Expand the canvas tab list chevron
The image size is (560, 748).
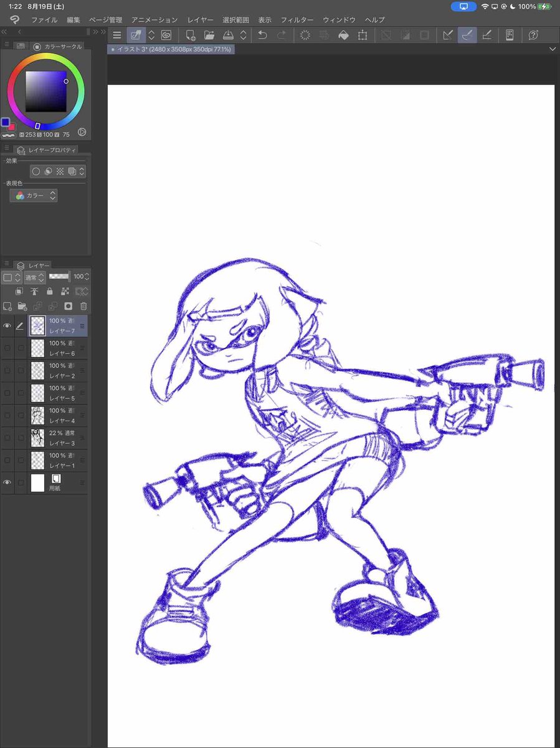553,49
